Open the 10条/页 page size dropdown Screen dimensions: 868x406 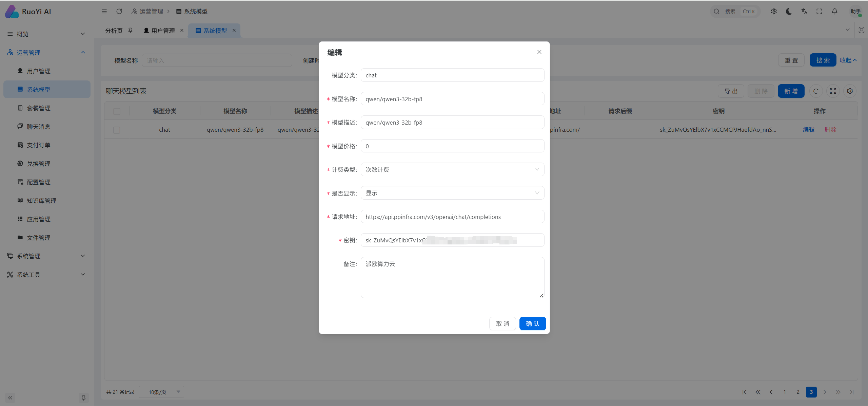[162, 392]
